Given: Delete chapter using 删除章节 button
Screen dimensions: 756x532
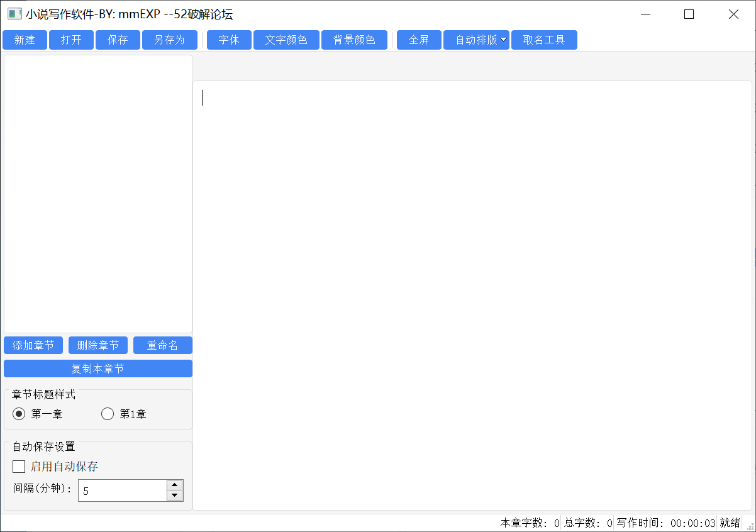Looking at the screenshot, I should click(x=98, y=345).
